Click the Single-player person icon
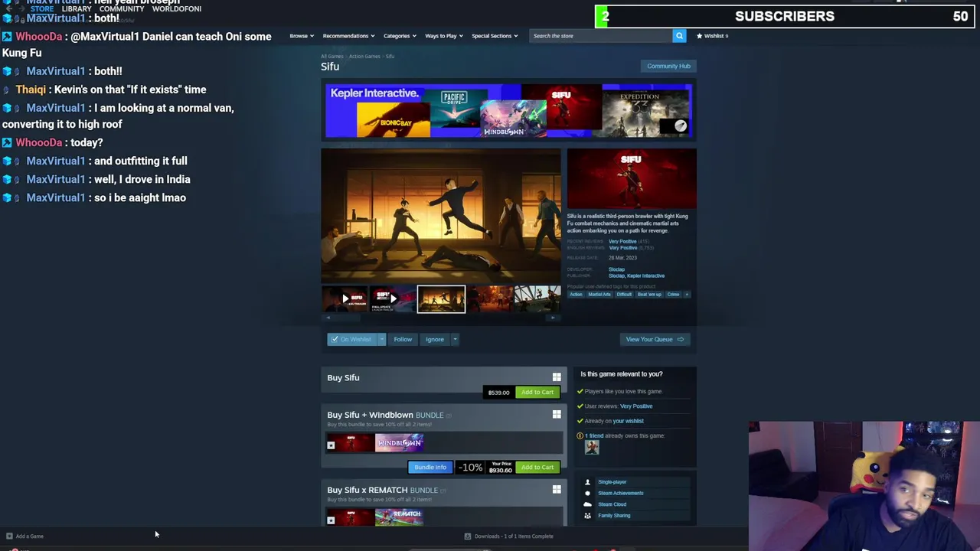Screen dimensions: 980x551 coord(587,482)
